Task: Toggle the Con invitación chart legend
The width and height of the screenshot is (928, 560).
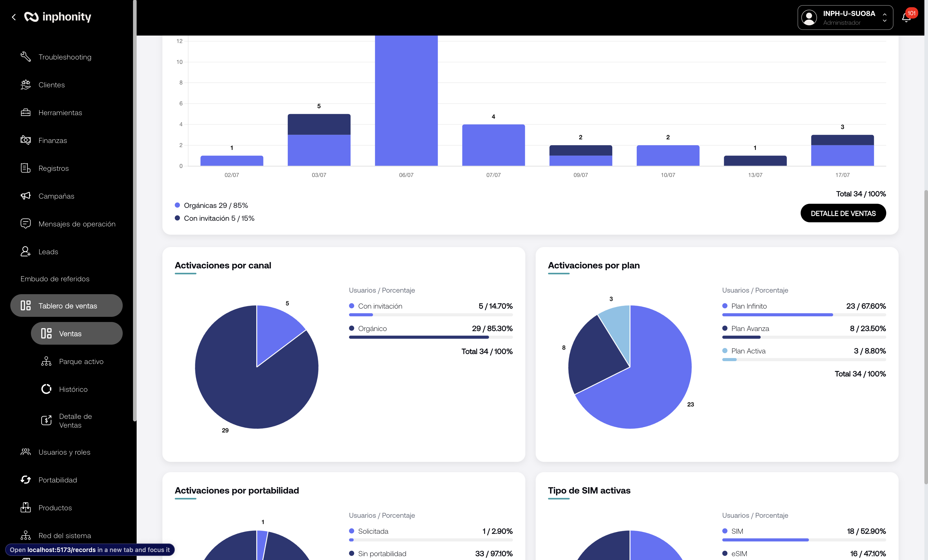Action: pos(215,218)
